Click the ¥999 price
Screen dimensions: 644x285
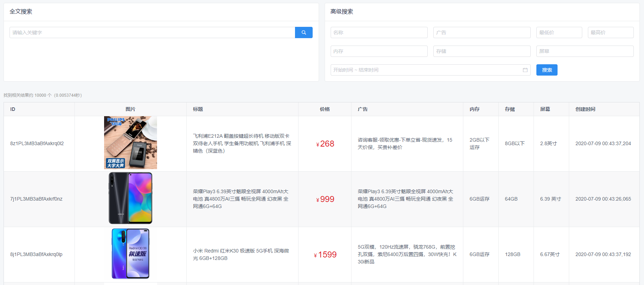tap(325, 199)
